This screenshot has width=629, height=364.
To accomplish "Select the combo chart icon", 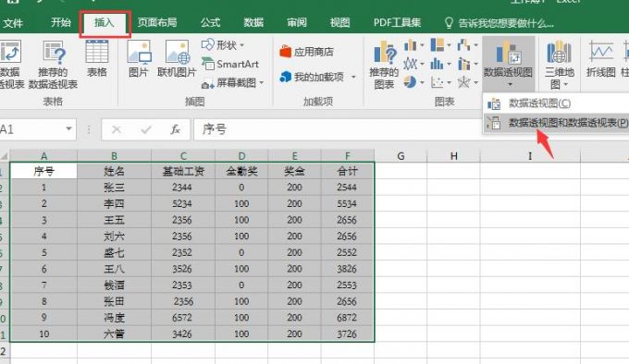I will 463,64.
